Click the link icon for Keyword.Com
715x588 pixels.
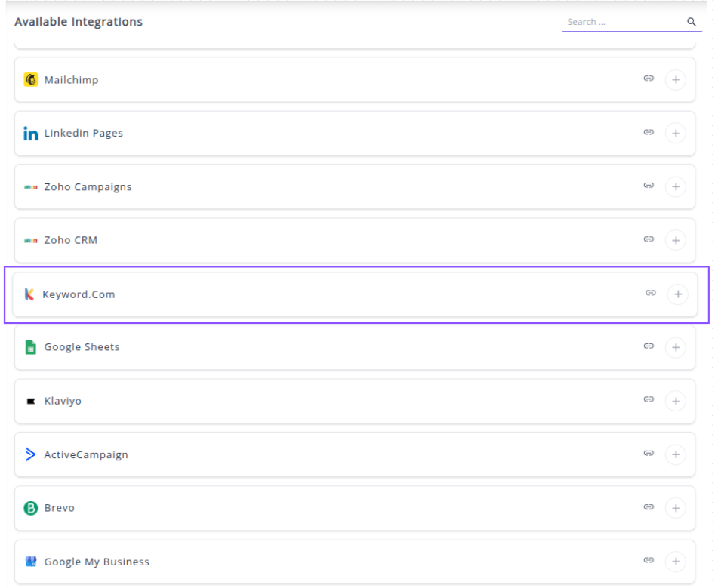650,293
